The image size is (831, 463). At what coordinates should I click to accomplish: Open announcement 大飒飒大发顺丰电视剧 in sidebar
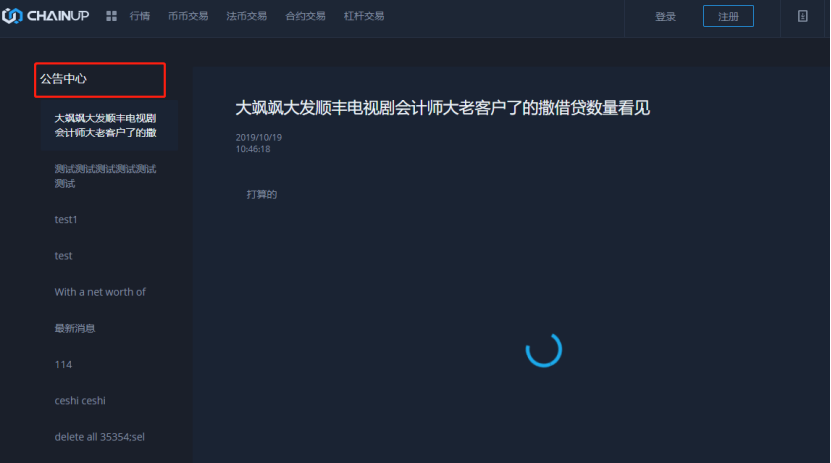[109, 126]
